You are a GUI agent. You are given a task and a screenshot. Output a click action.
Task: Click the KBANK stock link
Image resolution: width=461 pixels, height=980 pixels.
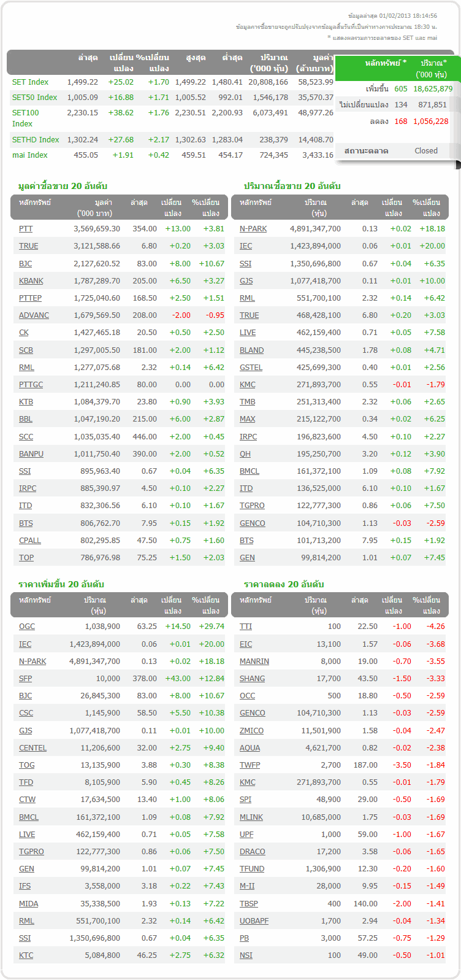[31, 281]
